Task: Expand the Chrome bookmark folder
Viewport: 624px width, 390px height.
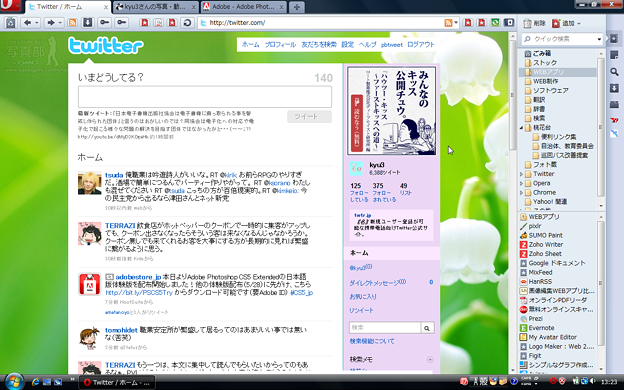Action: click(521, 193)
